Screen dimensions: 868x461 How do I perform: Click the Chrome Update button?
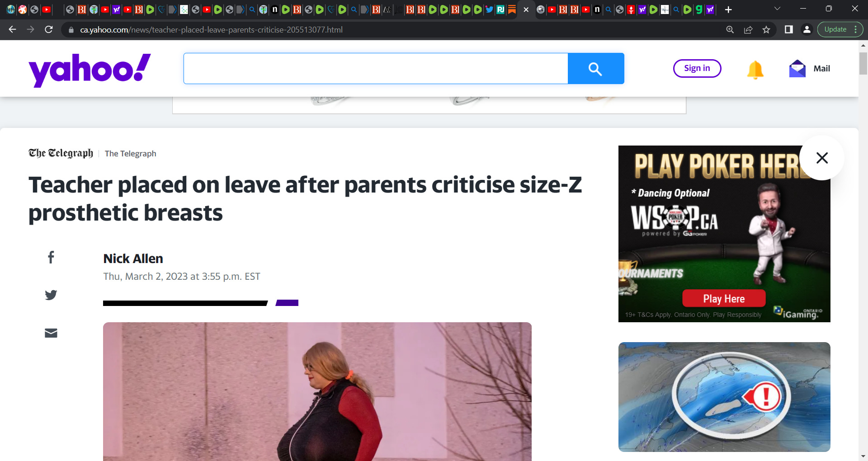(x=835, y=29)
